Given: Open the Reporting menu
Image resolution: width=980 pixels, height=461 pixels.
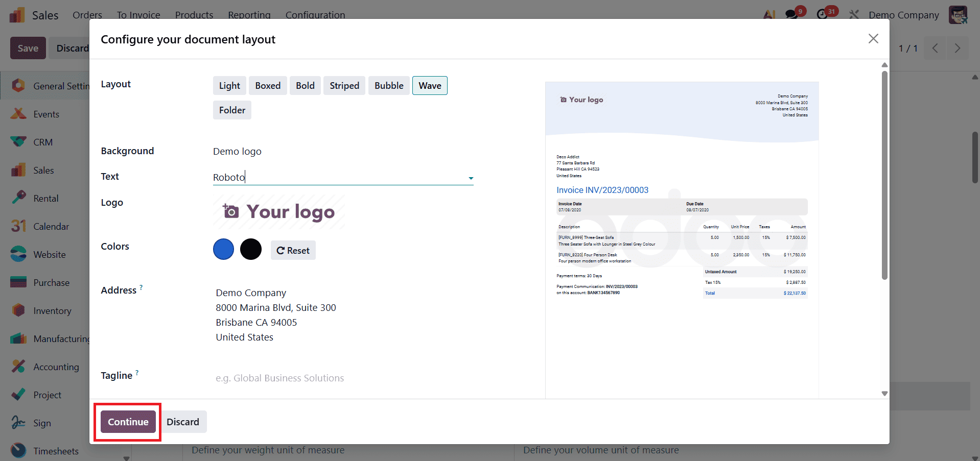Looking at the screenshot, I should [249, 15].
